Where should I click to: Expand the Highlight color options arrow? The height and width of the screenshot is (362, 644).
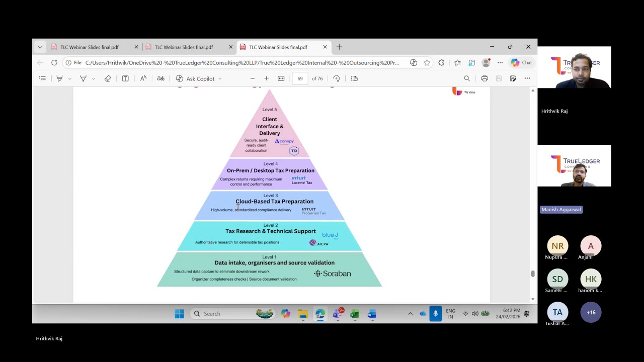pyautogui.click(x=69, y=78)
